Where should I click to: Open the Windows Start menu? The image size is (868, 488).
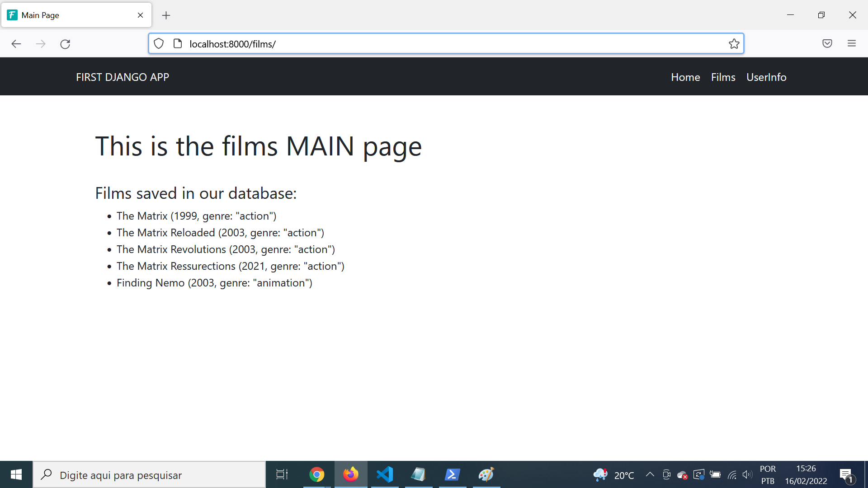click(x=16, y=474)
